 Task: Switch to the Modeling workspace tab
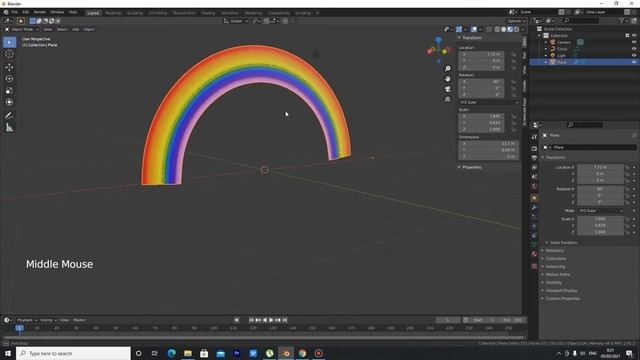(113, 13)
